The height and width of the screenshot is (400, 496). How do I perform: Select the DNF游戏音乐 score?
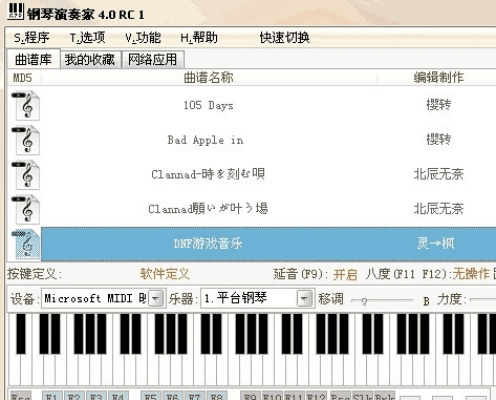coord(208,244)
